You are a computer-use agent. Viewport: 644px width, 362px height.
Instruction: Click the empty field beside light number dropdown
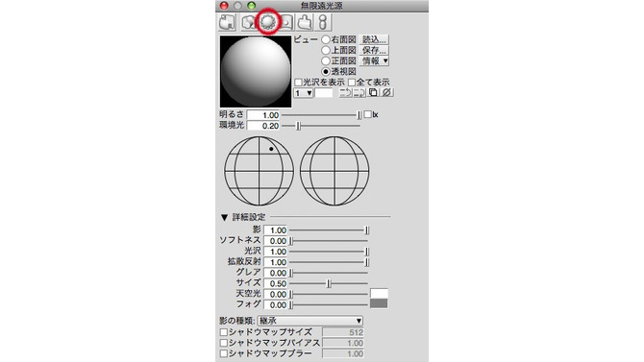pyautogui.click(x=324, y=93)
